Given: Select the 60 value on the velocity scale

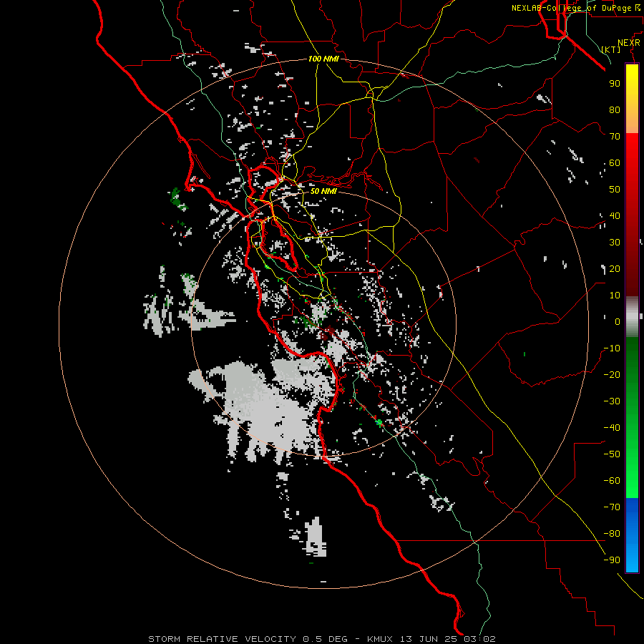Looking at the screenshot, I should (615, 162).
